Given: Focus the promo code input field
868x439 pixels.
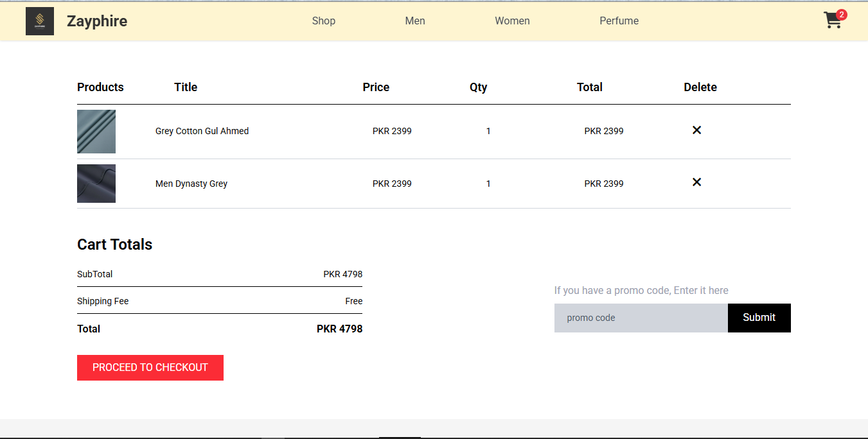Looking at the screenshot, I should coord(641,318).
